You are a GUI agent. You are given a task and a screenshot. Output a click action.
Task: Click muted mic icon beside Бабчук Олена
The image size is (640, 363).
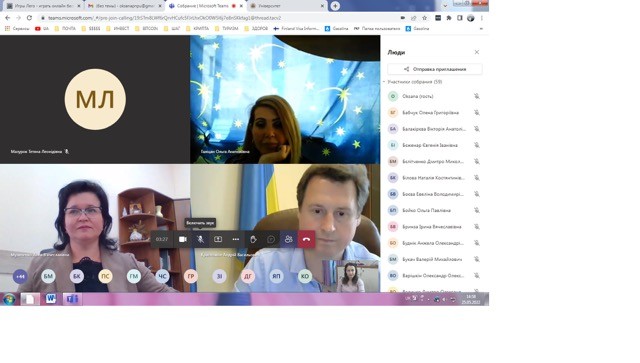[476, 113]
